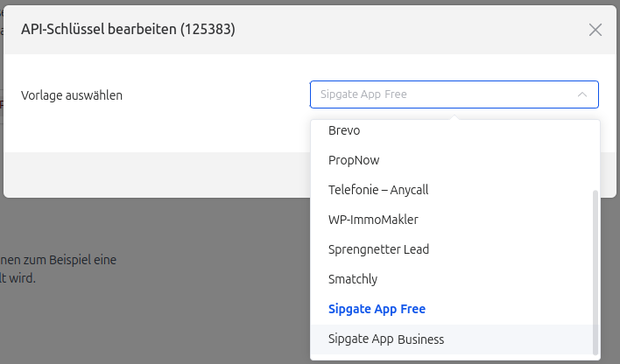Click the background text ending 'lt wird.'
Viewport: 620px width, 364px height.
point(18,278)
